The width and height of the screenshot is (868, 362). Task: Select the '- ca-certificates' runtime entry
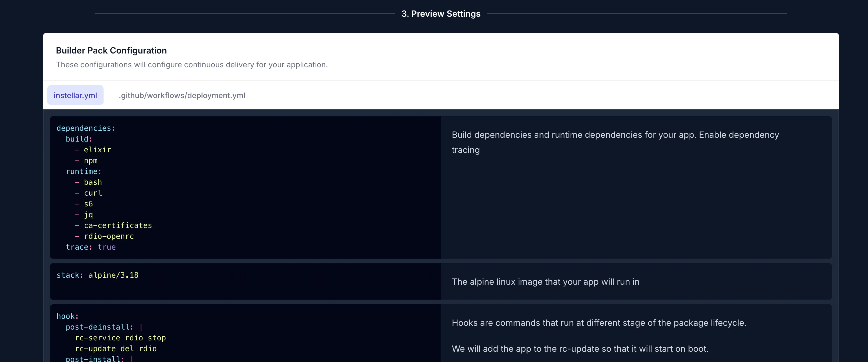(113, 225)
